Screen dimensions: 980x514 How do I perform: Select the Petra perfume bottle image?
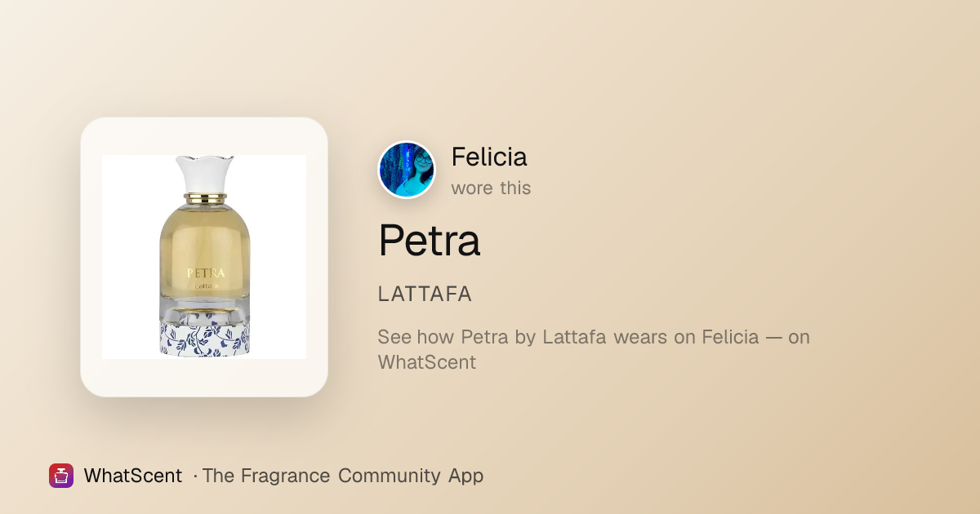click(204, 257)
